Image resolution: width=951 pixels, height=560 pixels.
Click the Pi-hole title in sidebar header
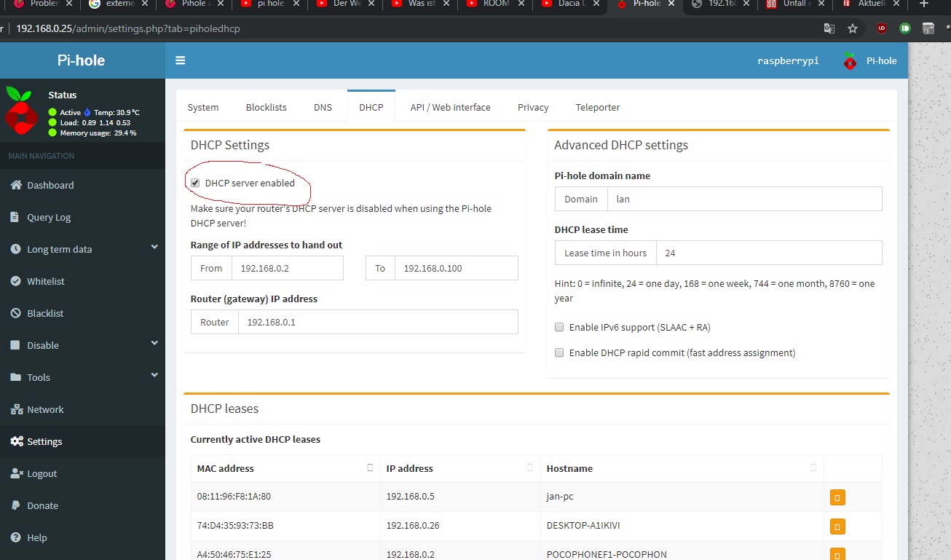coord(82,60)
